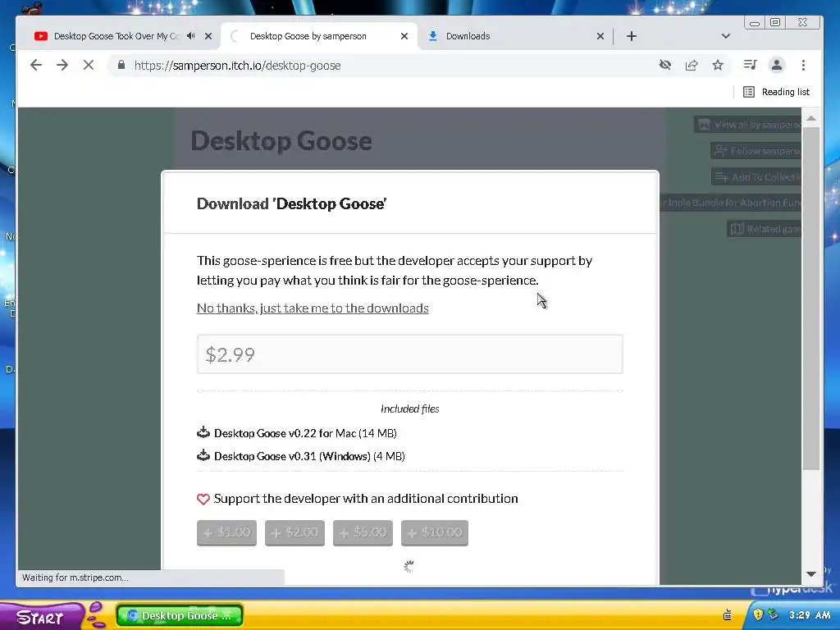Click Desktop Goose v0.31 (Windows) file
The height and width of the screenshot is (630, 840).
coord(309,456)
